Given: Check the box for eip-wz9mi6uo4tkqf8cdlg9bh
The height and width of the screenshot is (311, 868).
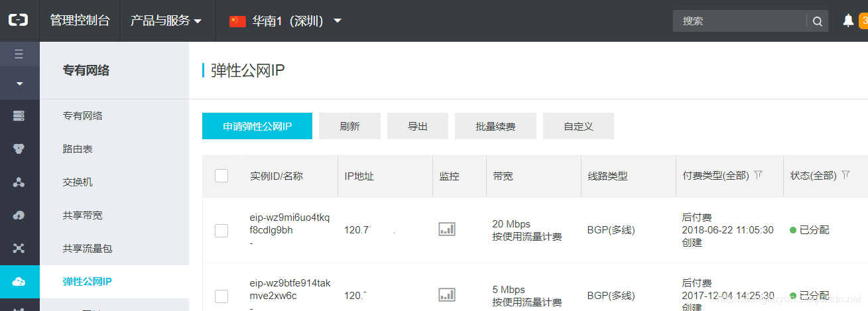Looking at the screenshot, I should pyautogui.click(x=221, y=230).
